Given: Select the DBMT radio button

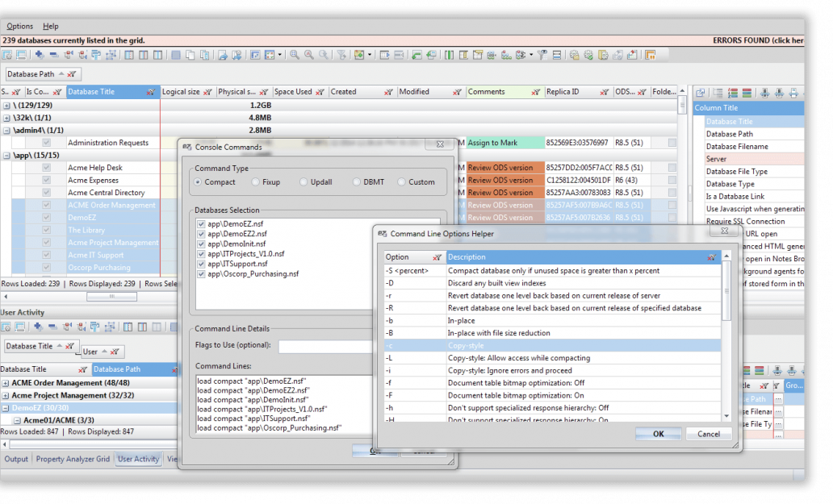Looking at the screenshot, I should point(357,182).
